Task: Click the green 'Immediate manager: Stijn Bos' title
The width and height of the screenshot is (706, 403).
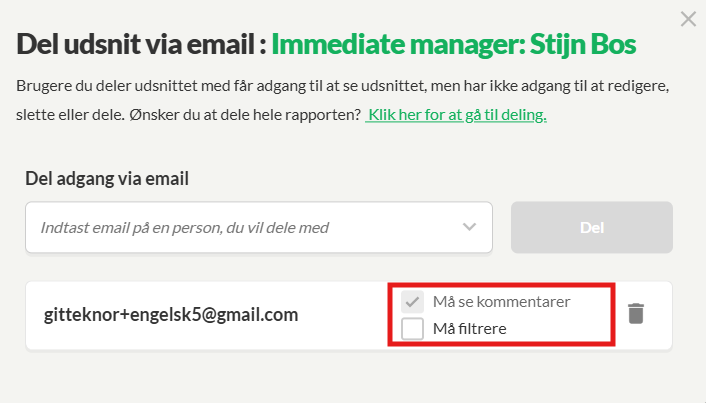Action: click(454, 45)
